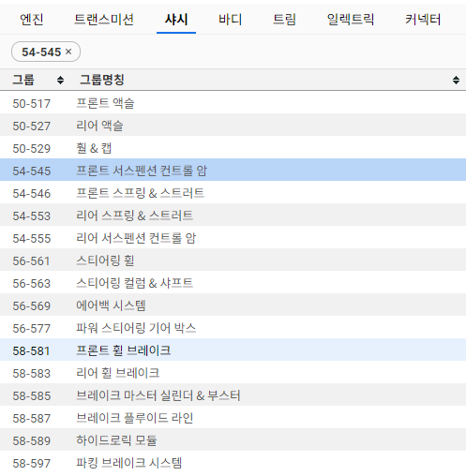
Task: Remove the 54-545 filter chip
Action: [x=68, y=52]
